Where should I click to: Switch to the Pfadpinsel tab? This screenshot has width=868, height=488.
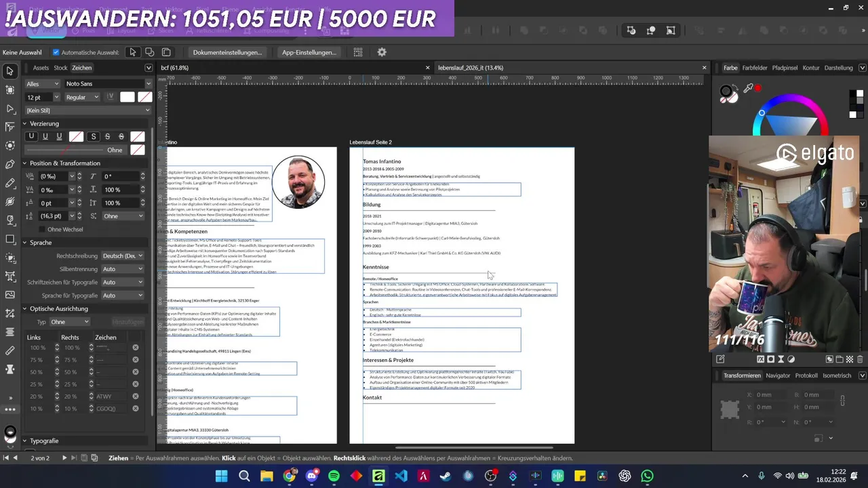click(x=785, y=68)
